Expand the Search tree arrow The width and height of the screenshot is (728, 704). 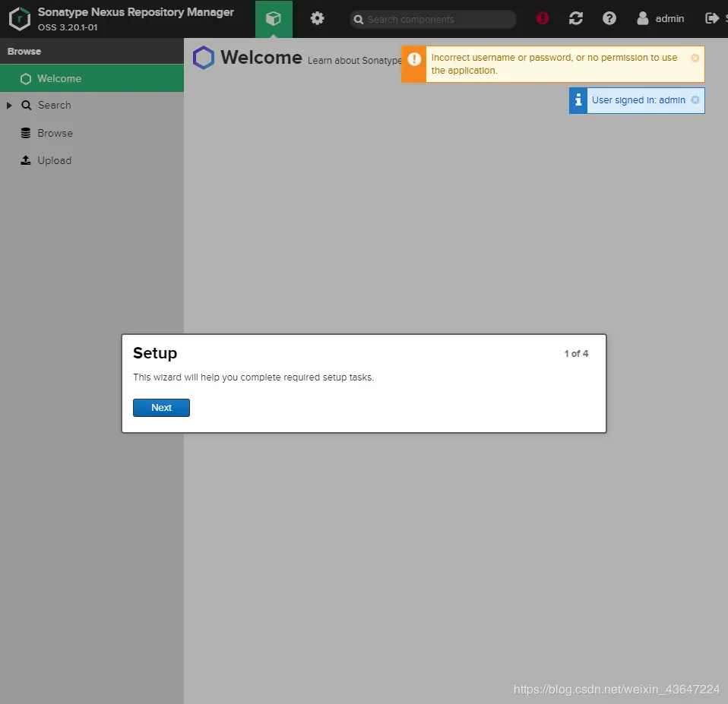[9, 106]
